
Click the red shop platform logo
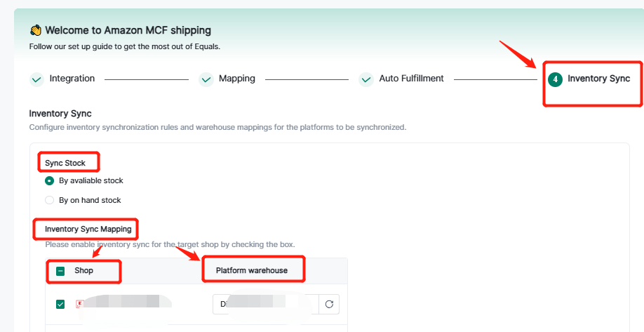click(79, 304)
